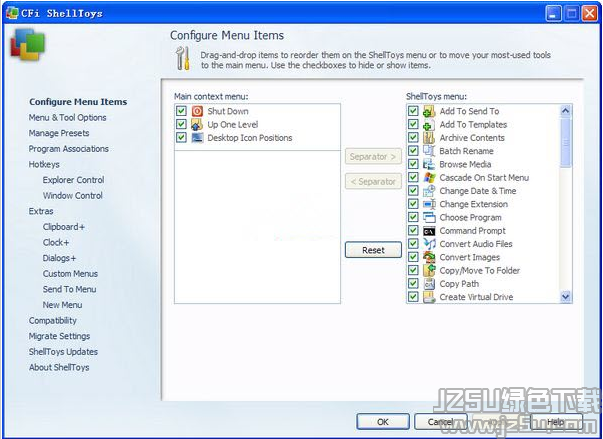603x439 pixels.
Task: Open Window Control settings
Action: 73,196
